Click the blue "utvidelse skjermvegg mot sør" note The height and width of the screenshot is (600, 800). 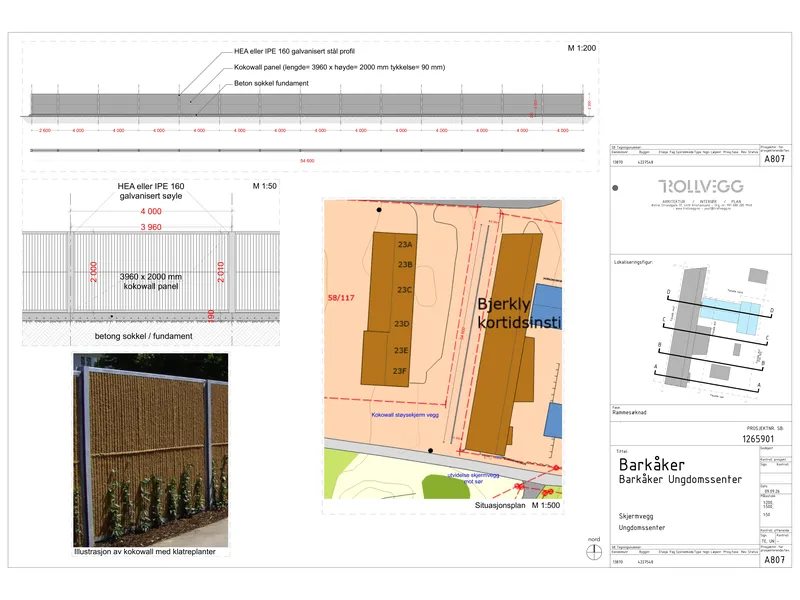coord(473,478)
